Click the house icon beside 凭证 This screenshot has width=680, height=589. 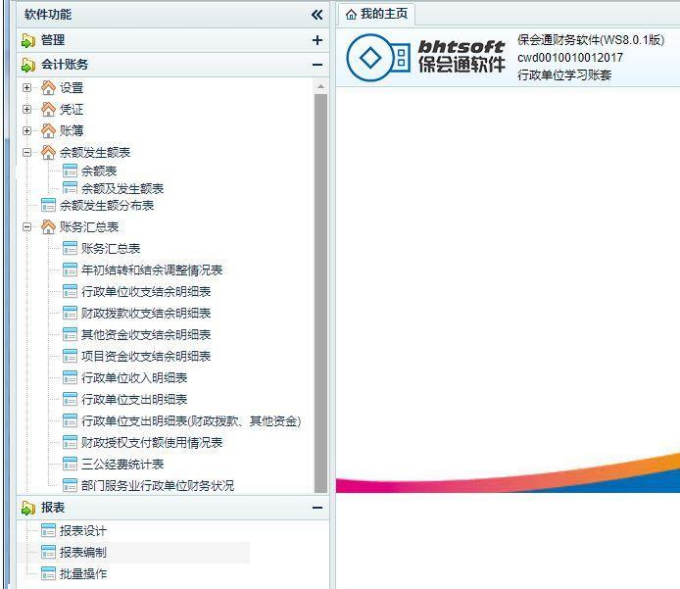pyautogui.click(x=48, y=109)
